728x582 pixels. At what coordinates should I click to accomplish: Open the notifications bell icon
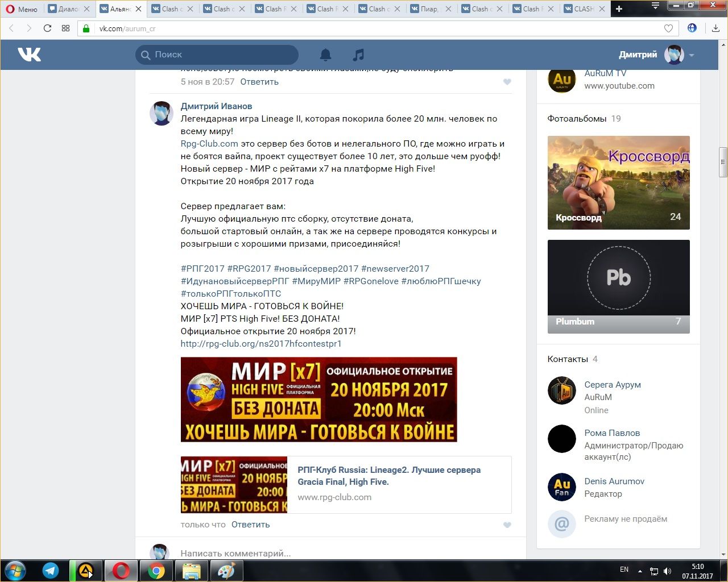325,55
